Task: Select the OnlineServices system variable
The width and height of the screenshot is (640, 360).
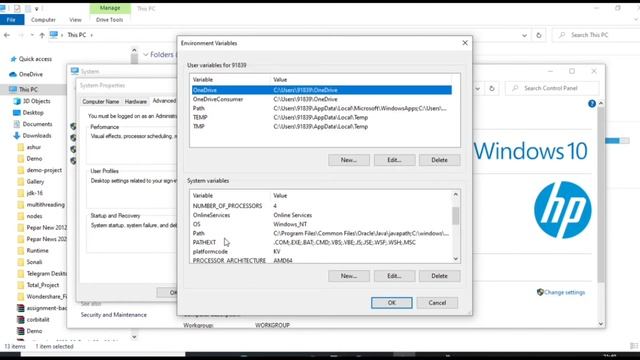Action: click(x=322, y=215)
